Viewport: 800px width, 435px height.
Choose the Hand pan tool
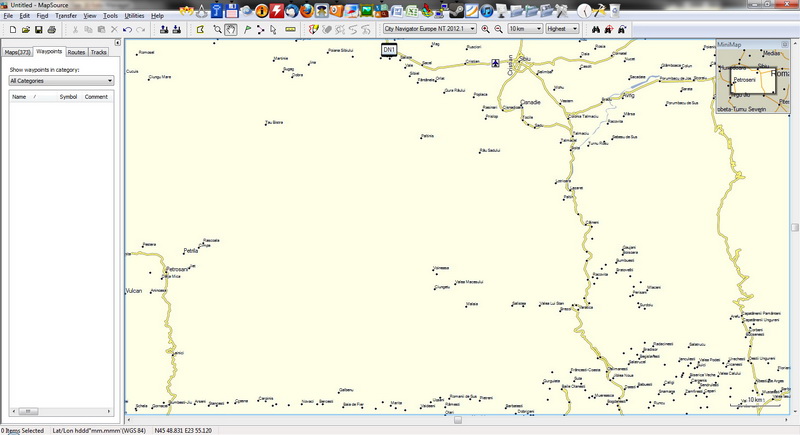[x=230, y=30]
